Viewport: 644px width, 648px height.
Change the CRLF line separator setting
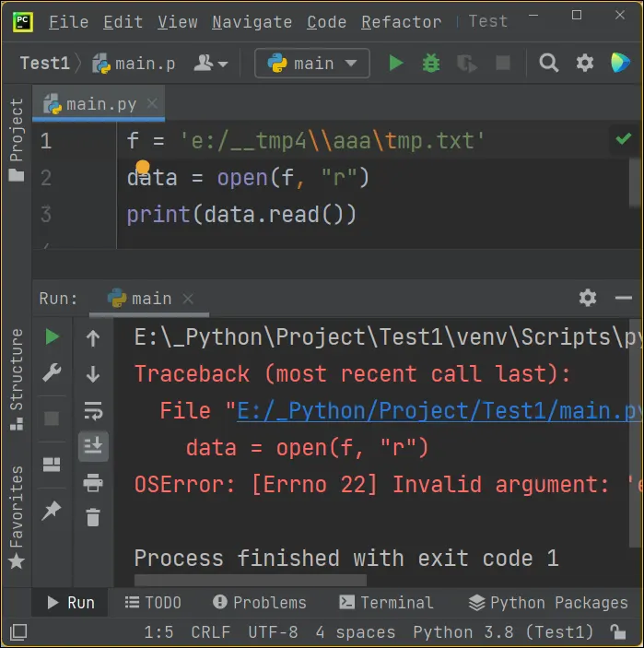coord(211,632)
